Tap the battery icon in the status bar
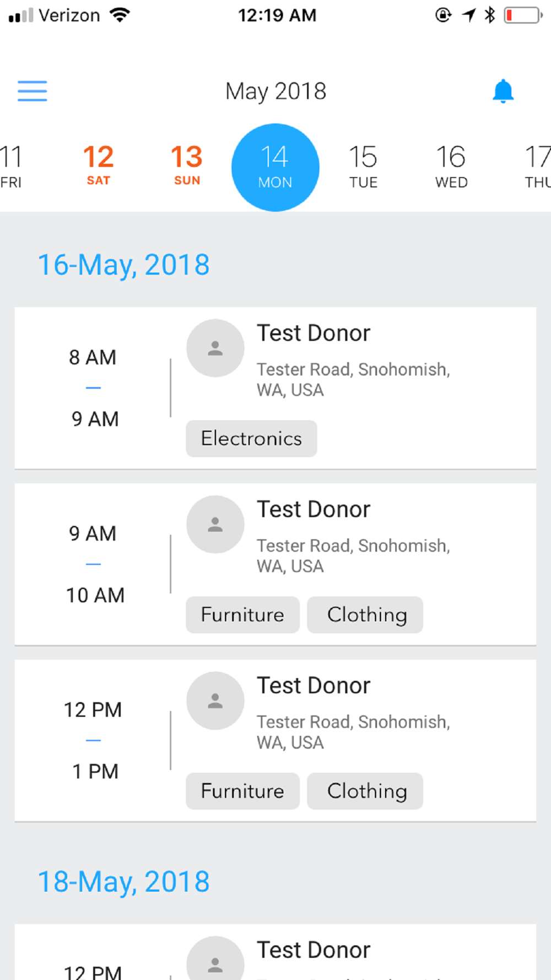This screenshot has width=551, height=980. 522,15
